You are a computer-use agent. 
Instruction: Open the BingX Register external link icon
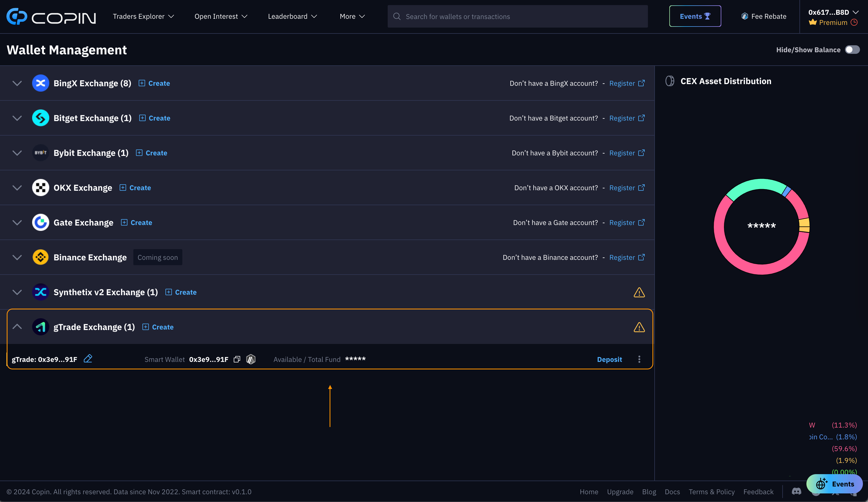641,83
